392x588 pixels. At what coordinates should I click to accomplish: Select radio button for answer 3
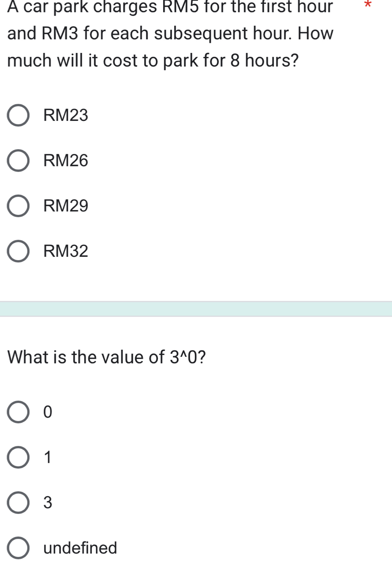pos(19,502)
